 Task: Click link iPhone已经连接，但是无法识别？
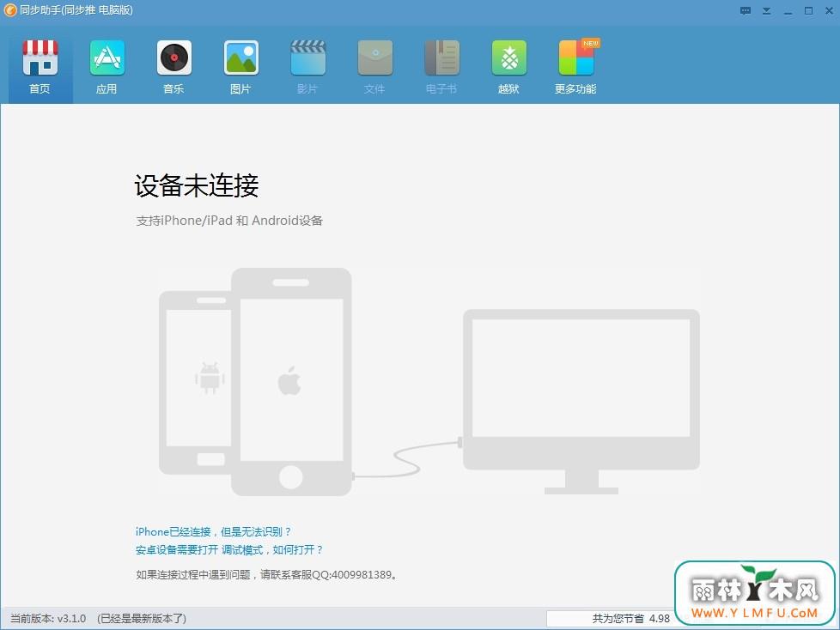tap(213, 531)
